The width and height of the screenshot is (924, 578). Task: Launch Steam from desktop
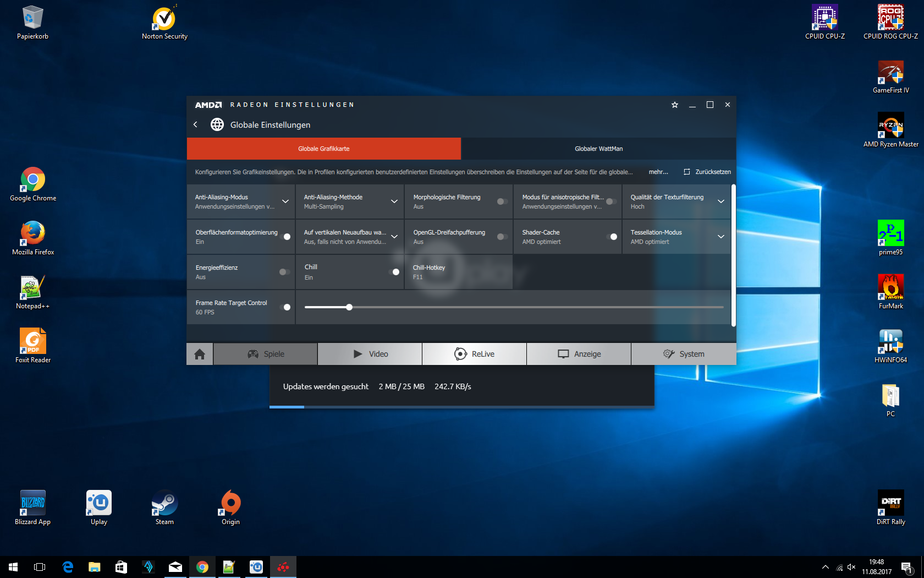coord(164,509)
